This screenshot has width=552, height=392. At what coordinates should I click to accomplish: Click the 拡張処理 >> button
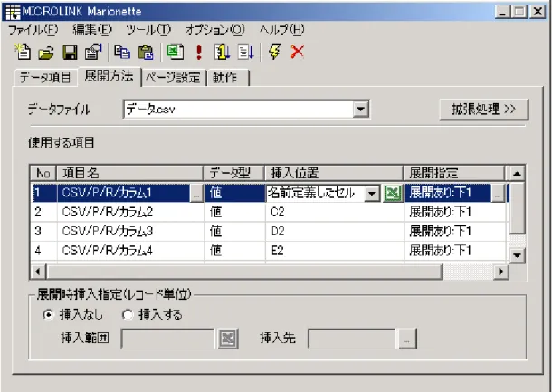[x=484, y=110]
